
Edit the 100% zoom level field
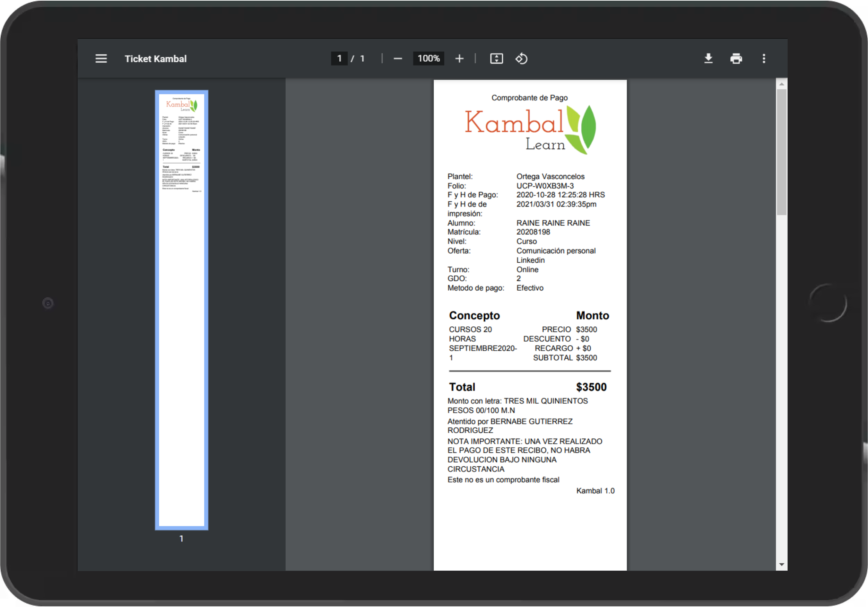(x=429, y=59)
